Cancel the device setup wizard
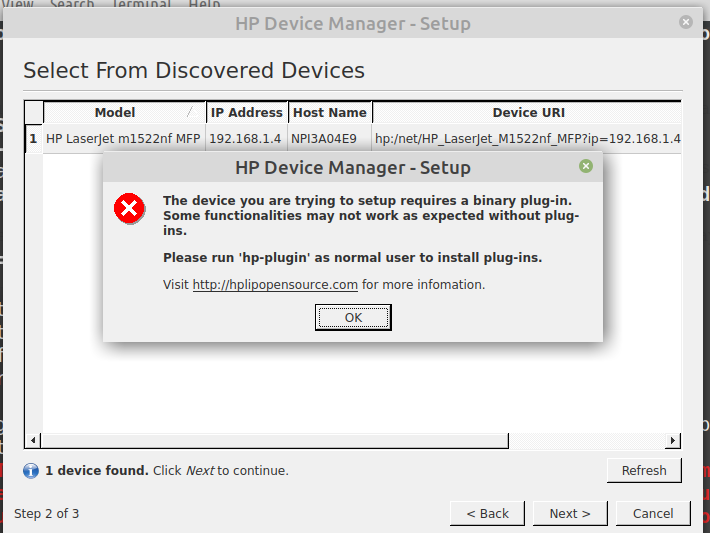Screen dimensions: 710x533 (652, 513)
